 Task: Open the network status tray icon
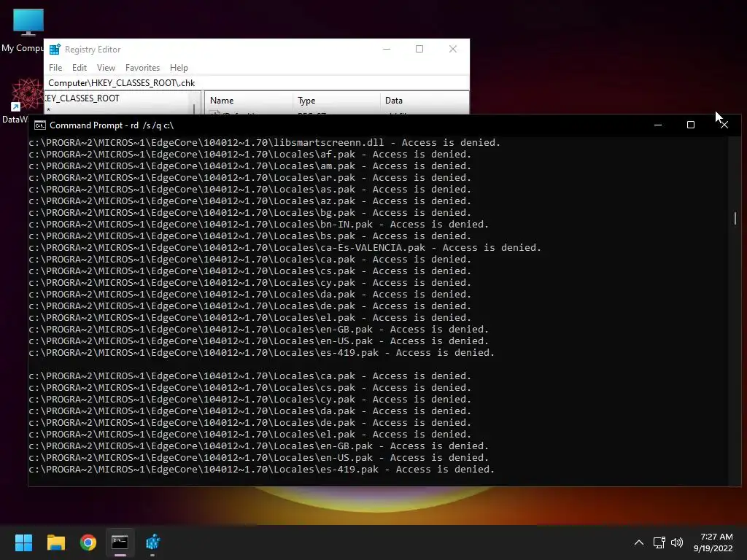pos(659,542)
